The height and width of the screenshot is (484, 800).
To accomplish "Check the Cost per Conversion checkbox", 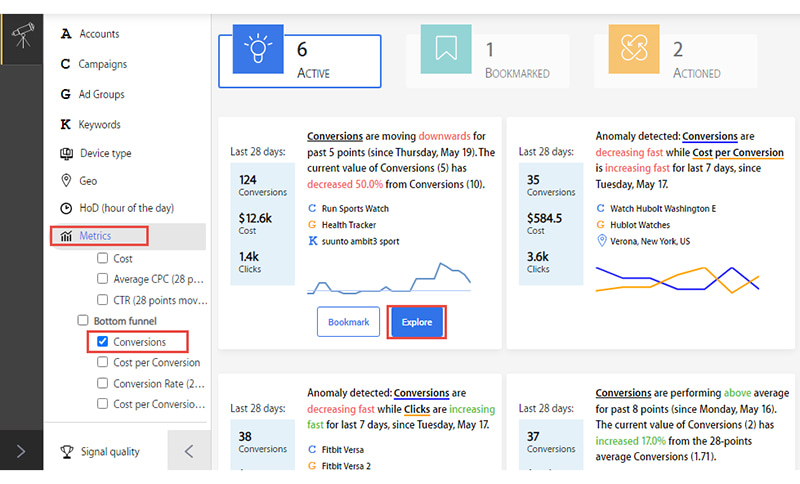I will point(103,362).
